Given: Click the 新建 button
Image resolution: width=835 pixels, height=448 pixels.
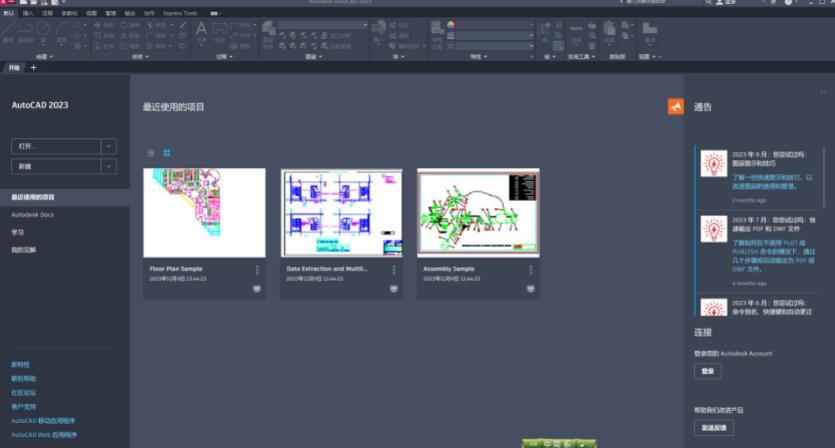Looking at the screenshot, I should pyautogui.click(x=56, y=166).
